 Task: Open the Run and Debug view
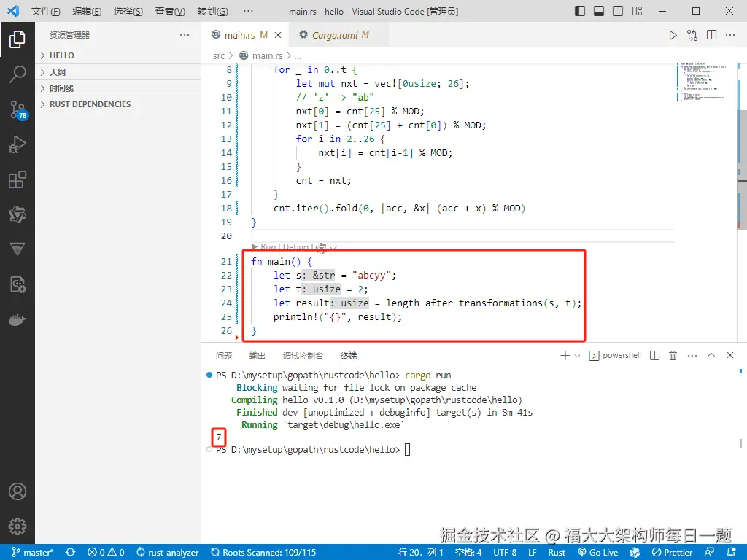(x=18, y=144)
